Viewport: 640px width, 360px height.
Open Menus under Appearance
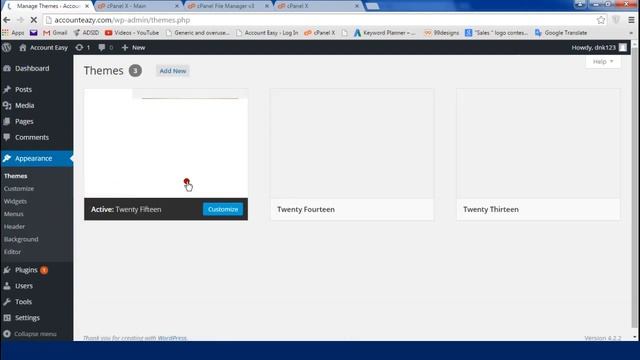click(13, 214)
